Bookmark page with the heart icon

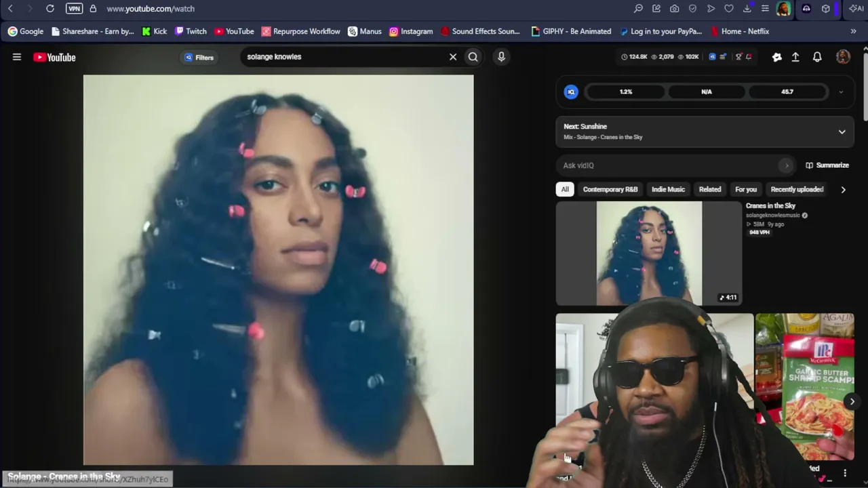729,9
